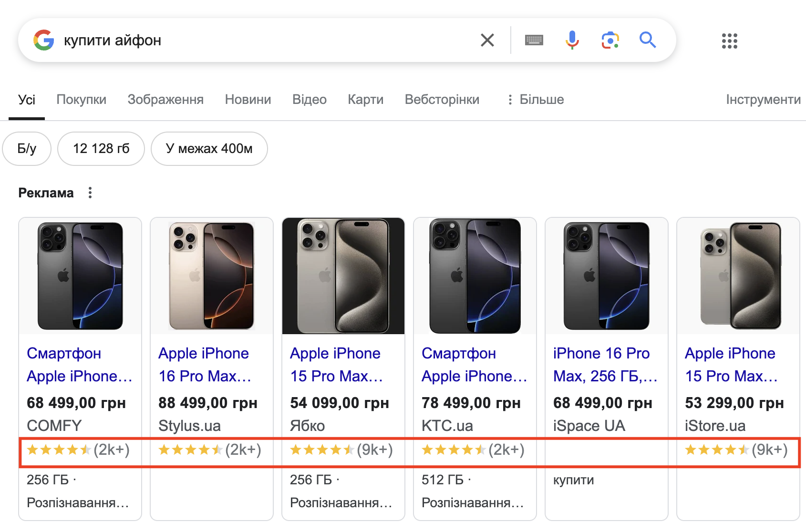Screen dimensions: 806x532
Task: Open the Google apps grid
Action: 729,41
